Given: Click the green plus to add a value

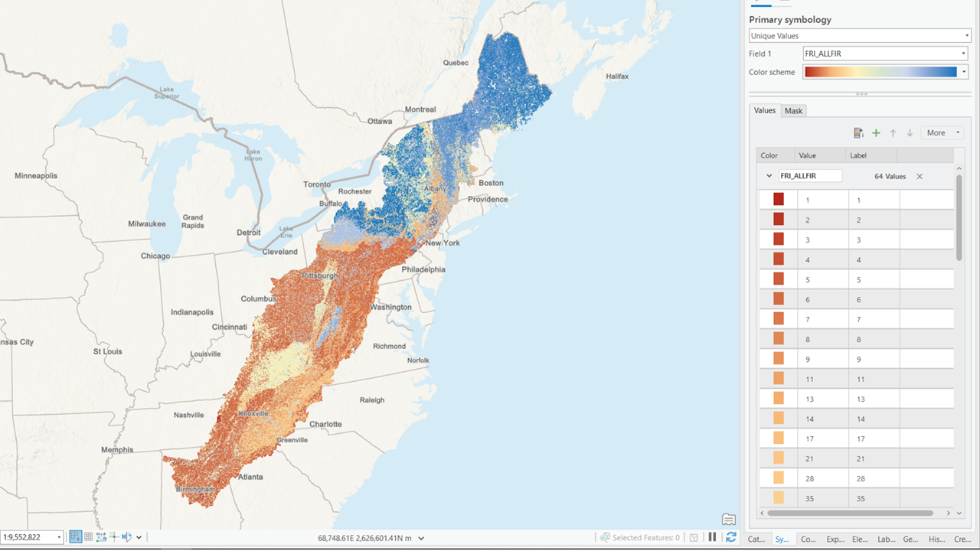Looking at the screenshot, I should click(876, 132).
